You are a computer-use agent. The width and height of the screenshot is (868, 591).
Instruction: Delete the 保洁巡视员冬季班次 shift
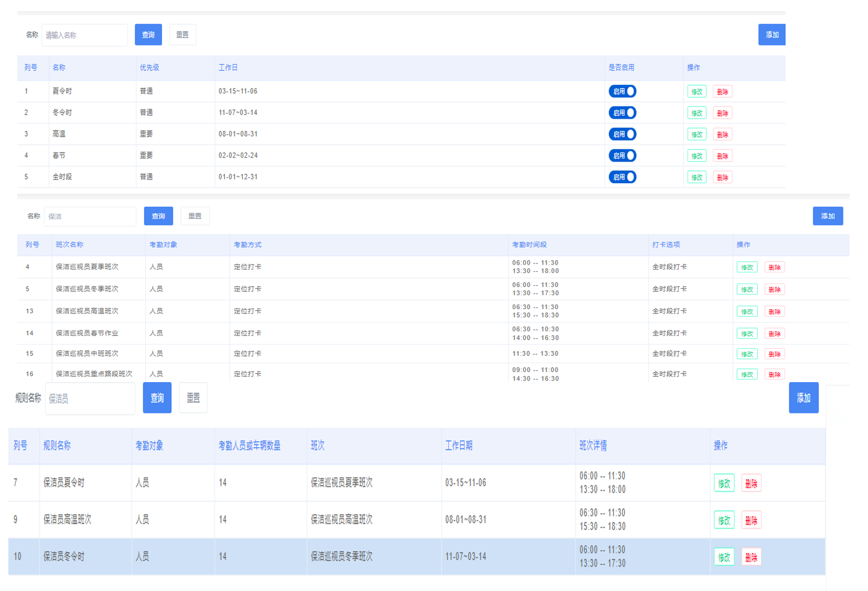(x=774, y=290)
